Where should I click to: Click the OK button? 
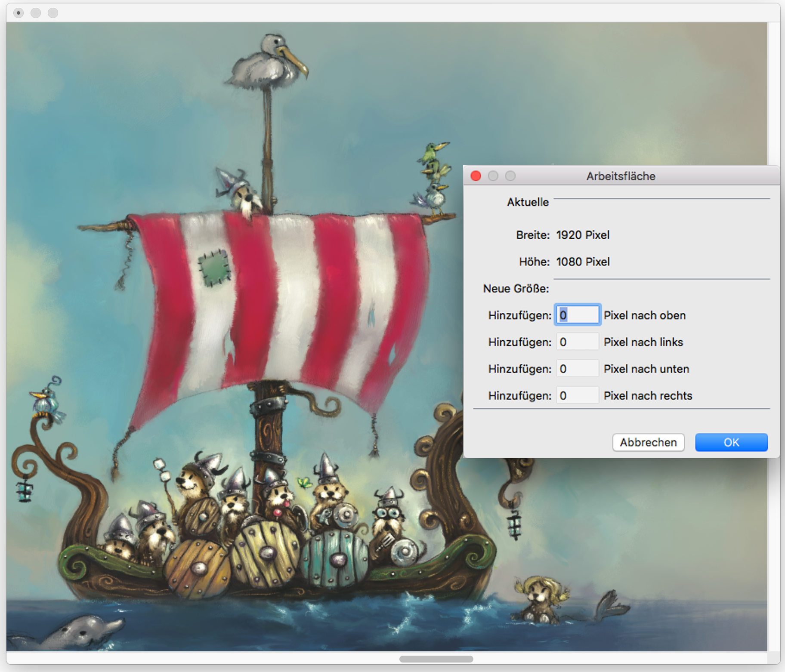731,442
